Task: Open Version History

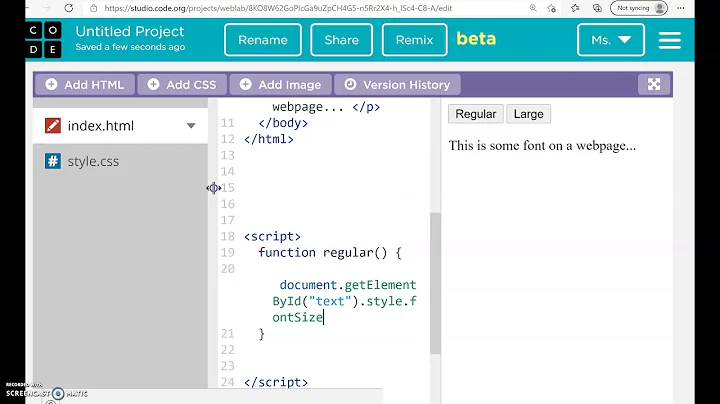Action: [398, 85]
